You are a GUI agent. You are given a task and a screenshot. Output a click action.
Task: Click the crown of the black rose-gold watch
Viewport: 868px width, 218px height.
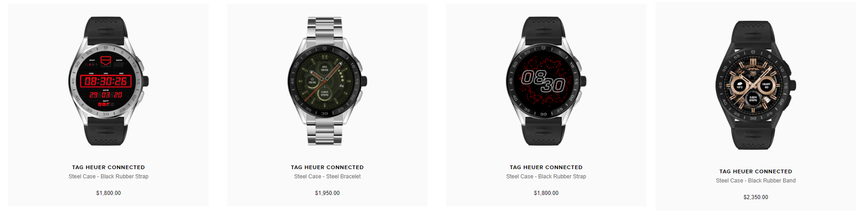point(794,85)
